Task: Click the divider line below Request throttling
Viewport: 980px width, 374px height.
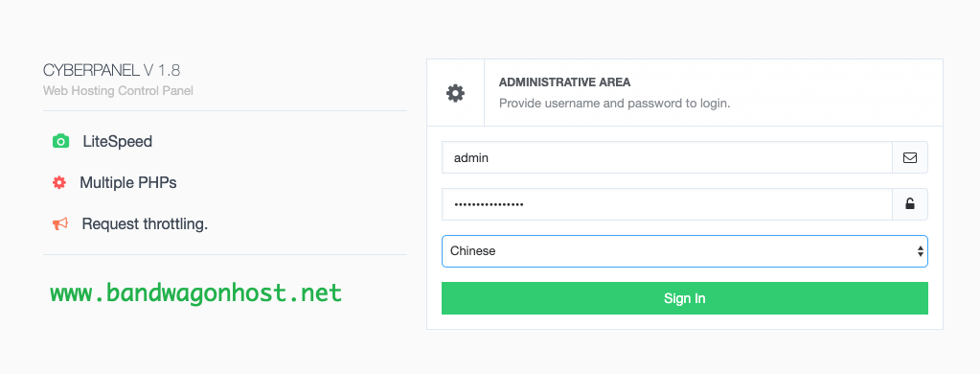Action: click(x=225, y=254)
